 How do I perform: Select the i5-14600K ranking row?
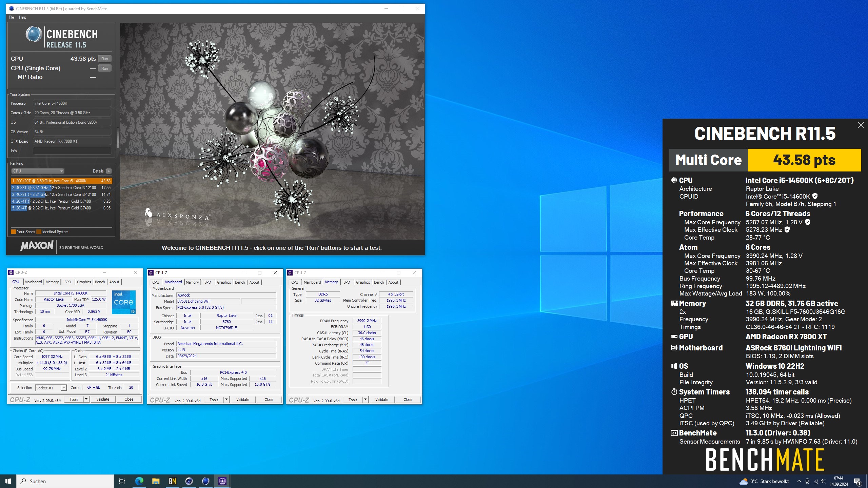point(61,181)
